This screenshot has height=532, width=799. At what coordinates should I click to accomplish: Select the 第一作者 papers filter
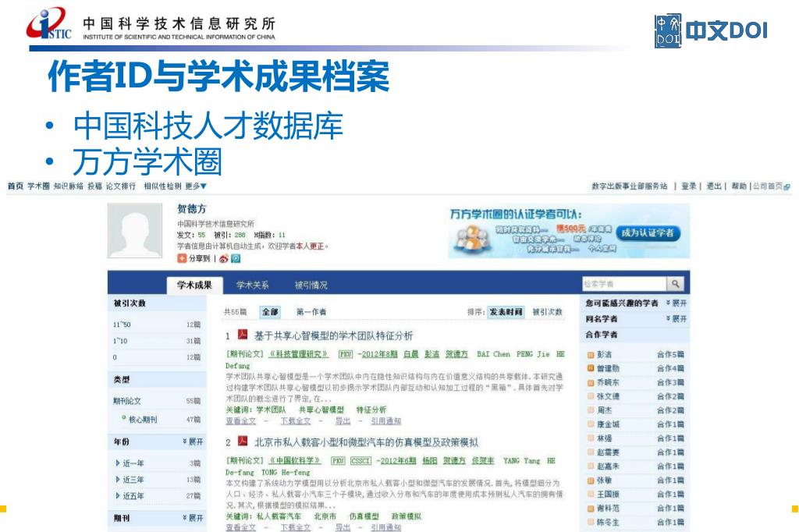[x=311, y=312]
